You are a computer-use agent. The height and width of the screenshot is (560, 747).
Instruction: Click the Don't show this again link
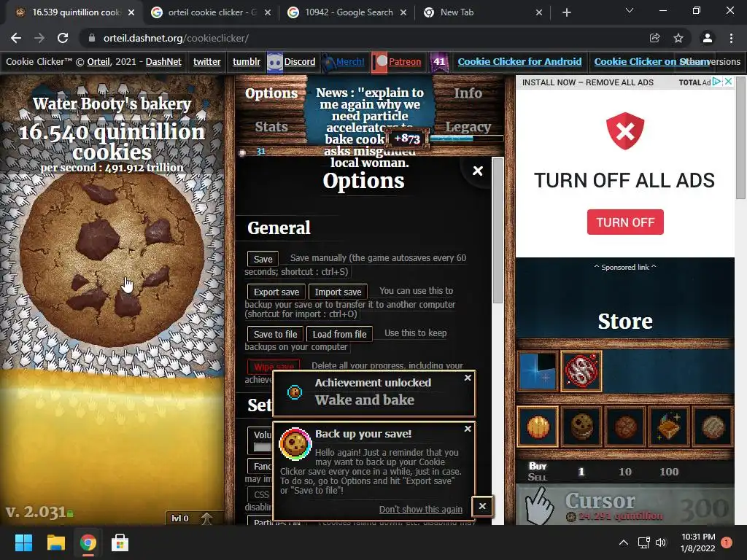point(421,509)
